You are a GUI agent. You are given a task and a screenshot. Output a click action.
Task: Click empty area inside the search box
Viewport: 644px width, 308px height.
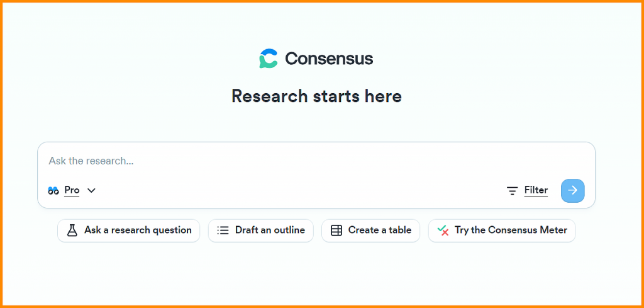click(x=300, y=190)
